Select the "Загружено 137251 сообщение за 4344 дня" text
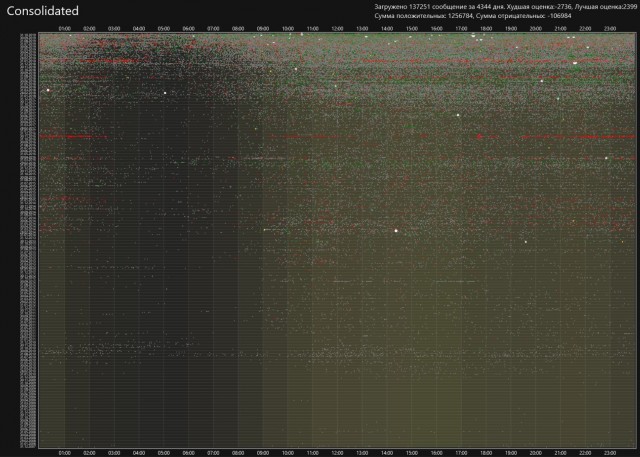 439,7
